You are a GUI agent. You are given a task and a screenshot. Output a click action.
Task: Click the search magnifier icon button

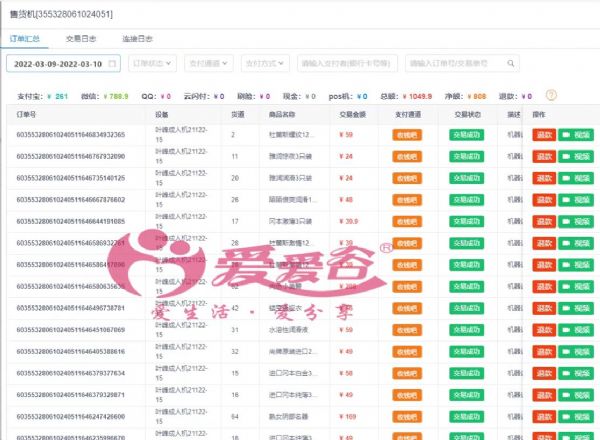pos(512,63)
